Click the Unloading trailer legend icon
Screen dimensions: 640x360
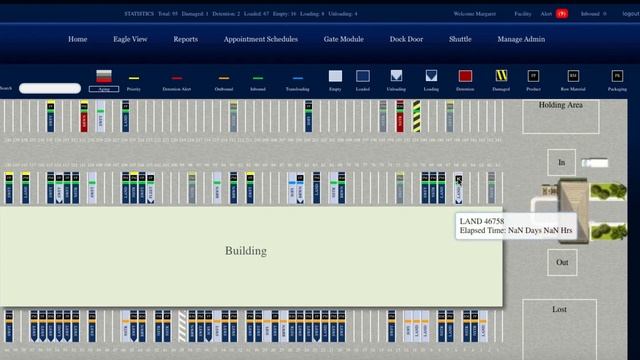click(x=396, y=76)
